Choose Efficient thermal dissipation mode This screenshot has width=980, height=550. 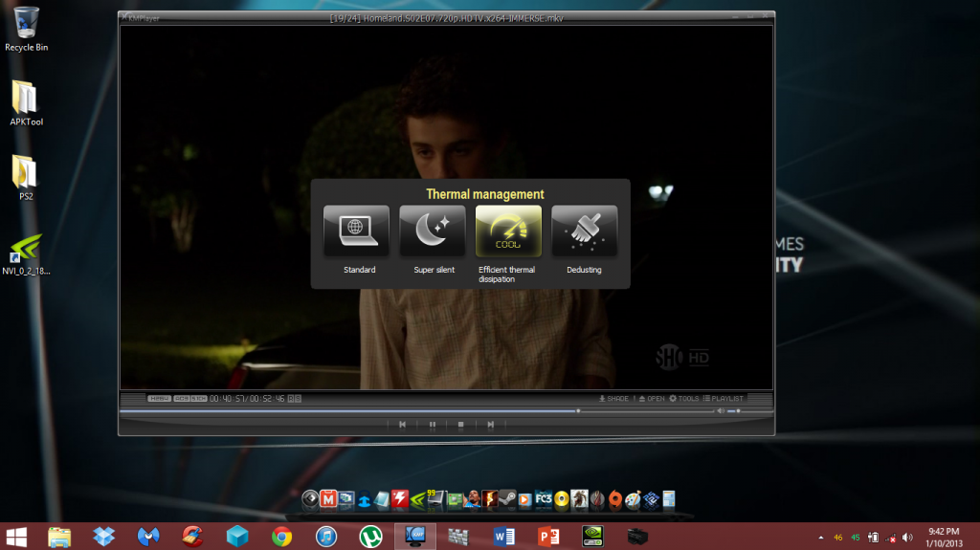(x=508, y=231)
